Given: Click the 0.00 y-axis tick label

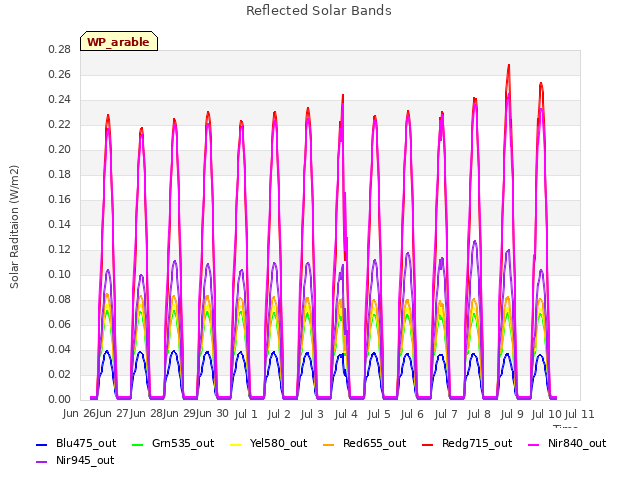Looking at the screenshot, I should (x=59, y=399).
